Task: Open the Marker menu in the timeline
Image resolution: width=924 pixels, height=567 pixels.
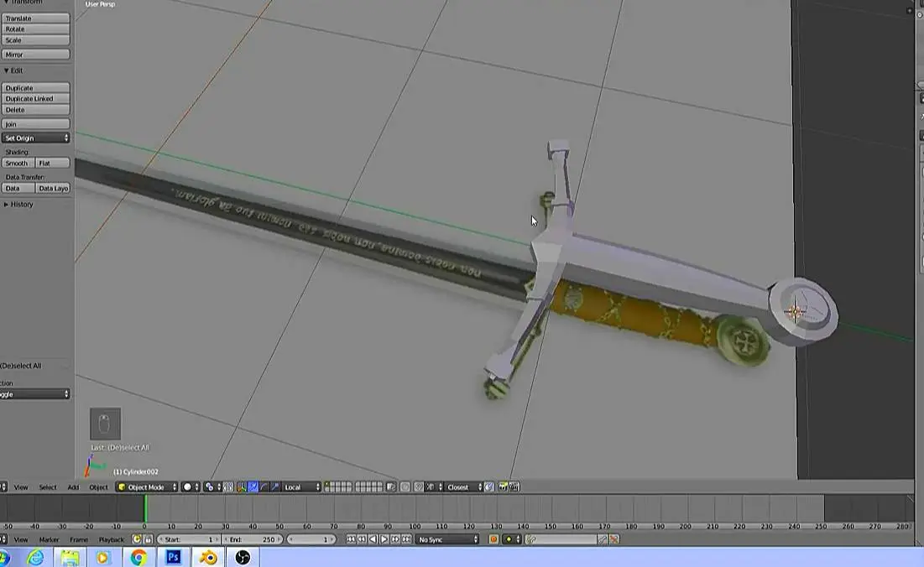Action: point(49,539)
